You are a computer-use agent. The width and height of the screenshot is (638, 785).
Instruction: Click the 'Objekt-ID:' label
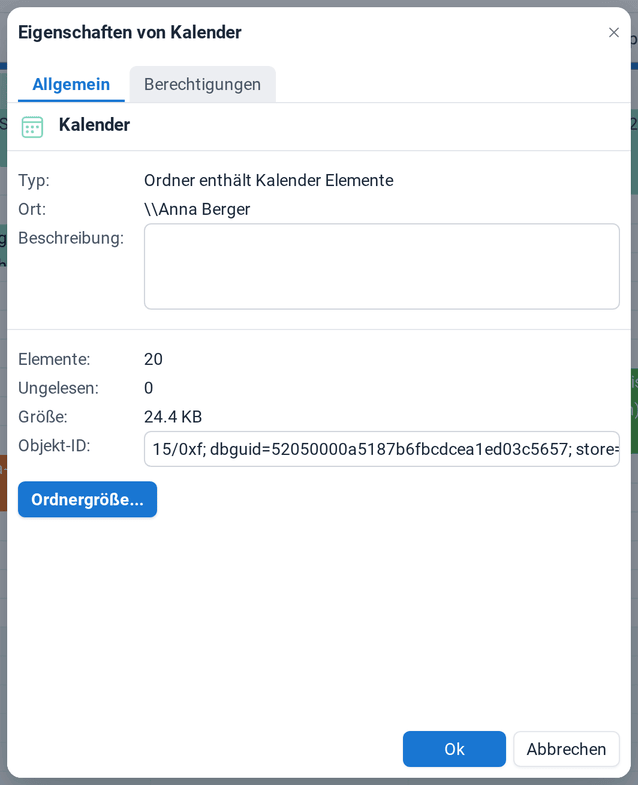(55, 445)
